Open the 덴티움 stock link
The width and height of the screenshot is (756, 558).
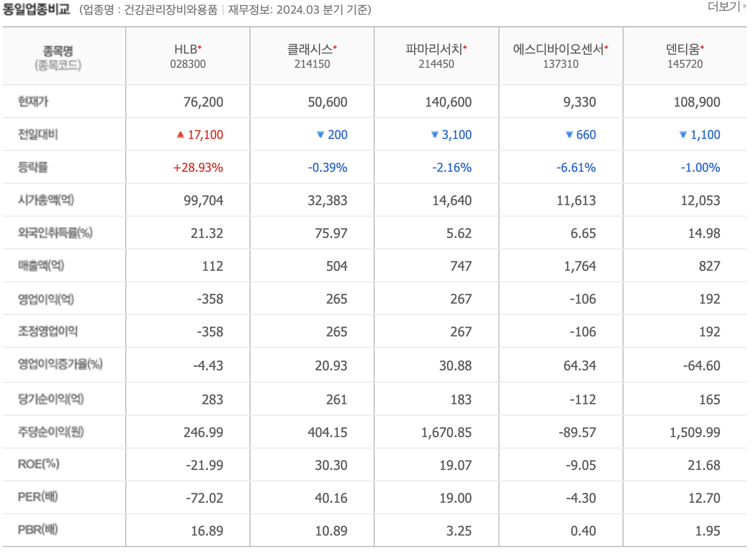coord(683,49)
